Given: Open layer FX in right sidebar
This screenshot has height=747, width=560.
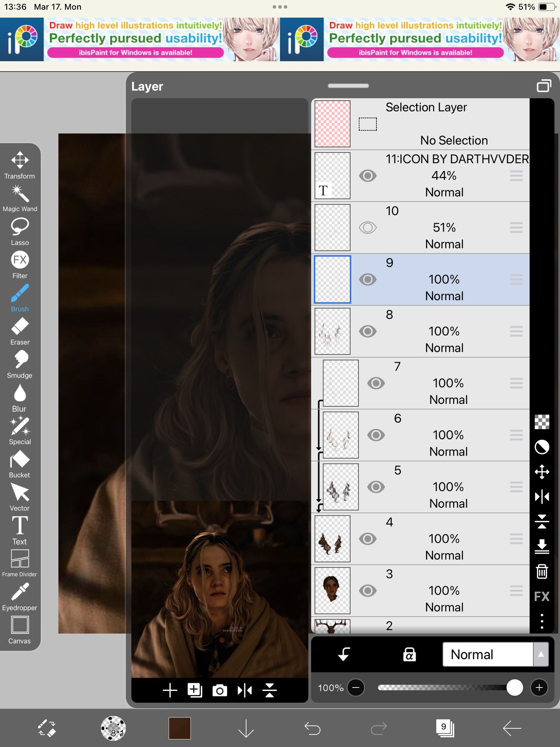Looking at the screenshot, I should pos(542,596).
